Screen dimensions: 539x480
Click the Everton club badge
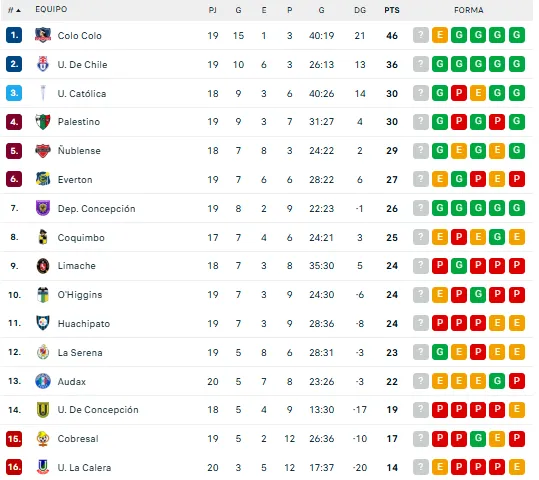43,179
